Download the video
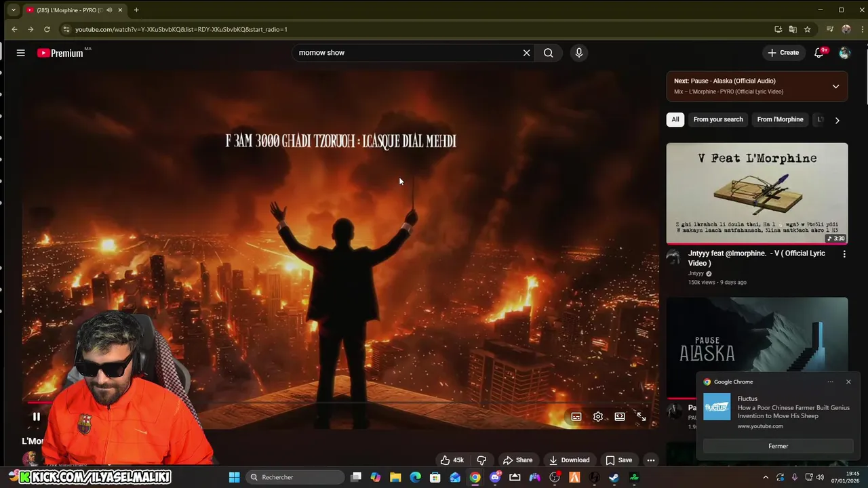The height and width of the screenshot is (488, 868). 569,460
